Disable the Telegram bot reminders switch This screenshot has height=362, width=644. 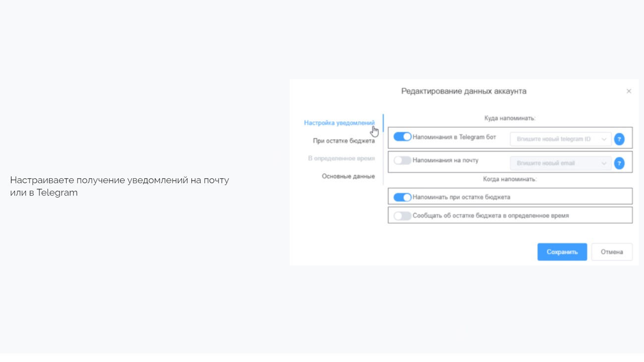tap(402, 137)
